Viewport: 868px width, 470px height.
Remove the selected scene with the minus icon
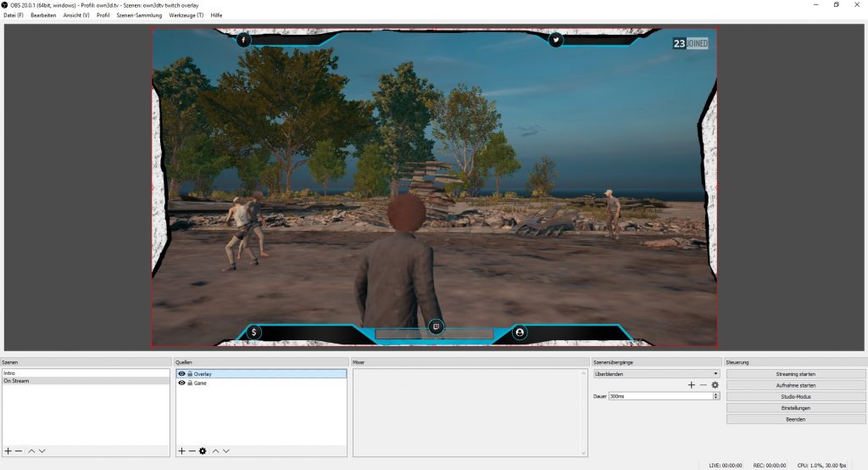click(x=19, y=450)
